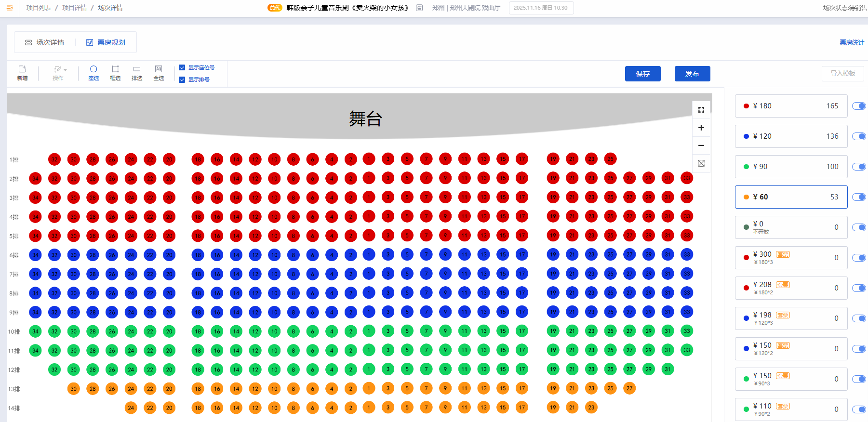Image resolution: width=868 pixels, height=422 pixels.
Task: Zoom out the seat map with minus
Action: [701, 145]
